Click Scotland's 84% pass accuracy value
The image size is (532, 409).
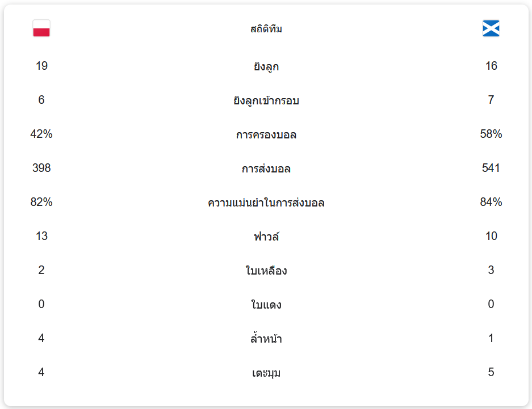491,203
